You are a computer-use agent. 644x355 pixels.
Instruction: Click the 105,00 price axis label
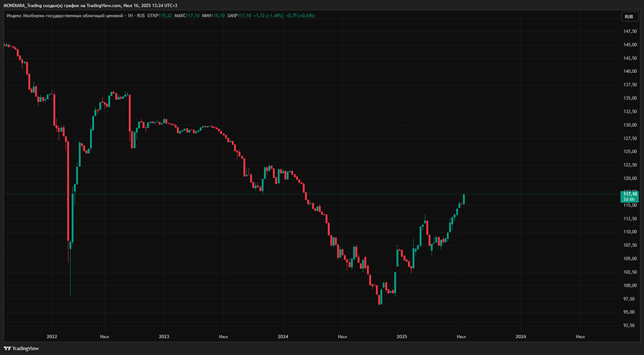click(x=630, y=259)
